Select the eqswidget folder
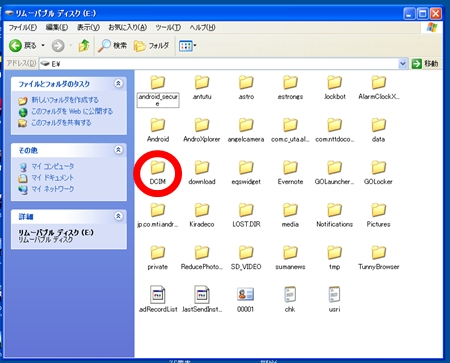Image resolution: width=450 pixels, height=363 pixels. coord(246,173)
